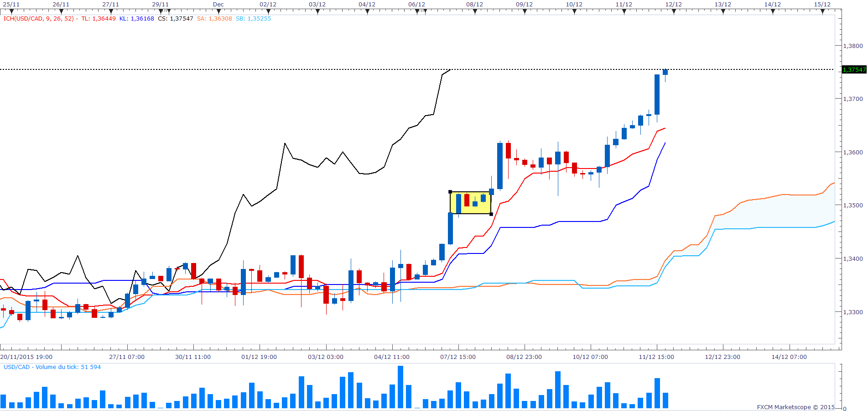Click the 08/12 date marker
Screen dimensions: 868x411
tap(475, 5)
